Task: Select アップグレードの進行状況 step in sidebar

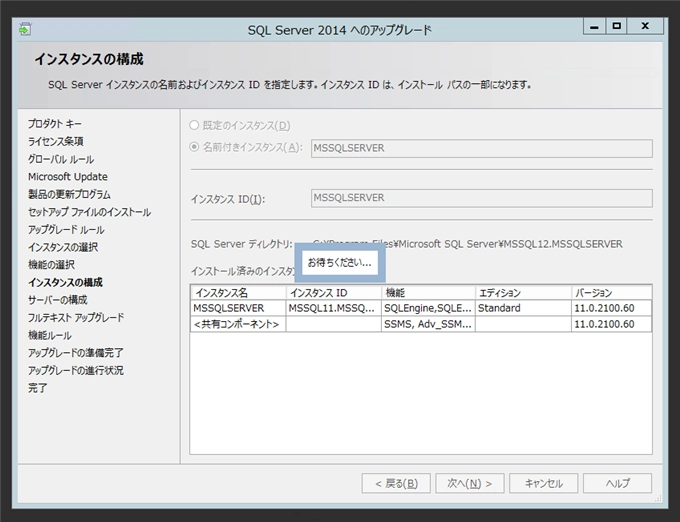Action: click(75, 370)
